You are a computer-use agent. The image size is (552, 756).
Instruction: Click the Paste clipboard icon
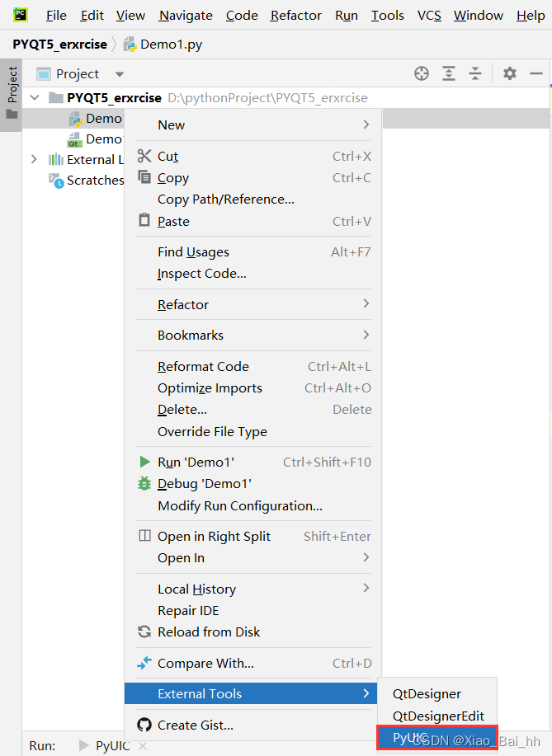[x=144, y=220]
